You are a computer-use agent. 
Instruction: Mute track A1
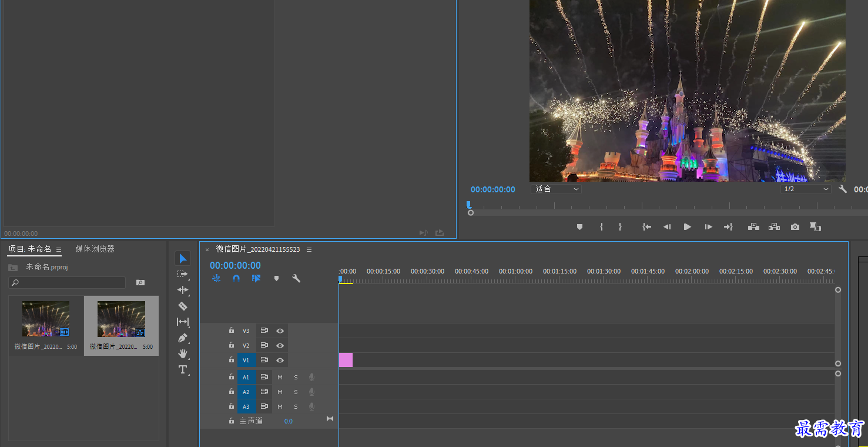(x=280, y=378)
